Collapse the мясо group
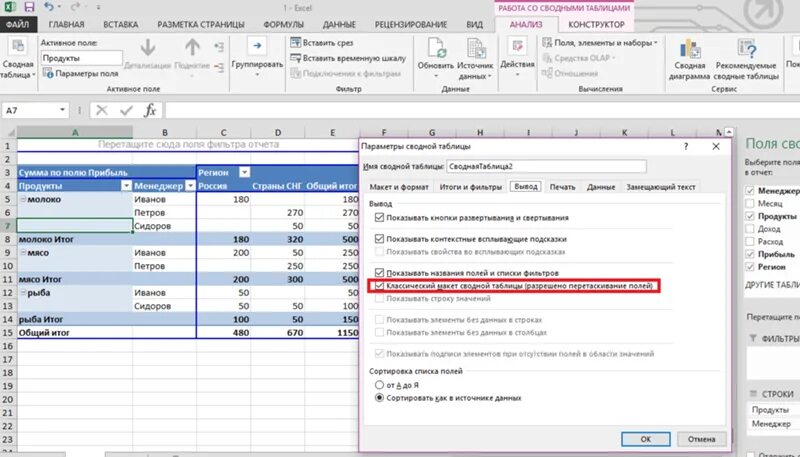The image size is (800, 457). (x=22, y=253)
